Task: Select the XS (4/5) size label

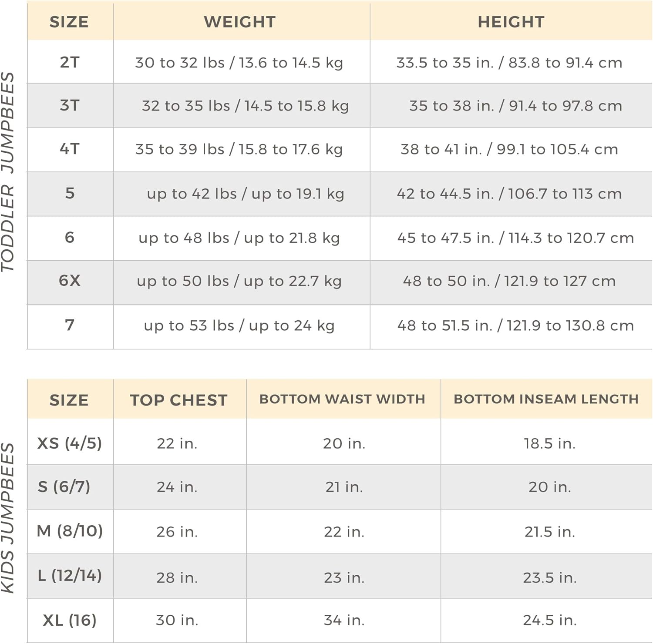Action: [x=70, y=443]
